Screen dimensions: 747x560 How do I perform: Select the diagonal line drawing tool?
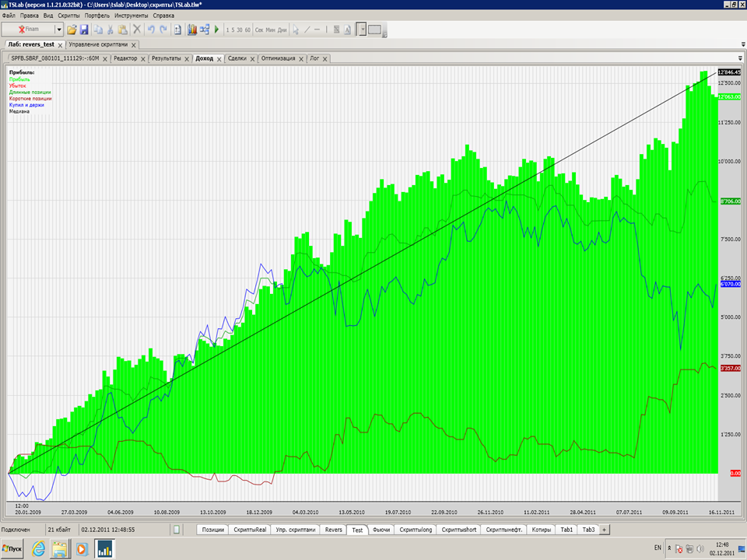307,30
